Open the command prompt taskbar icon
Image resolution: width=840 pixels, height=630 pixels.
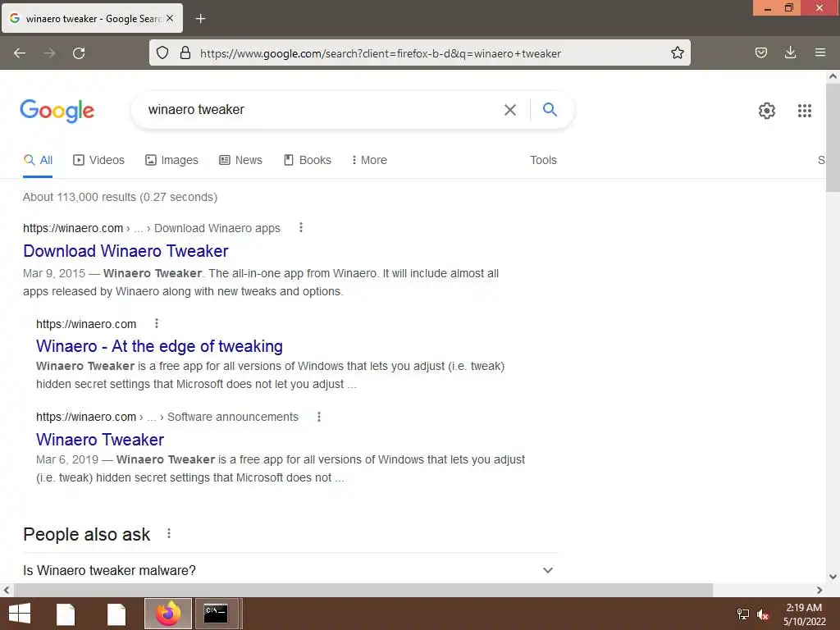point(216,614)
